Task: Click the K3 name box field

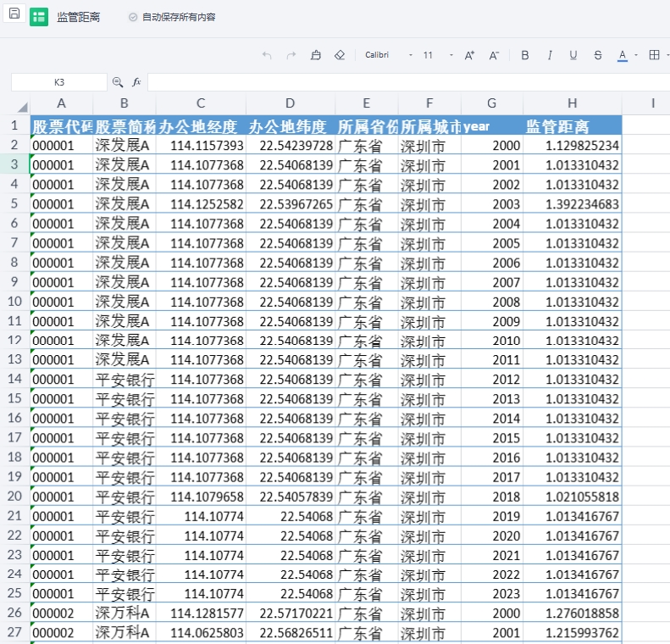Action: 59,82
